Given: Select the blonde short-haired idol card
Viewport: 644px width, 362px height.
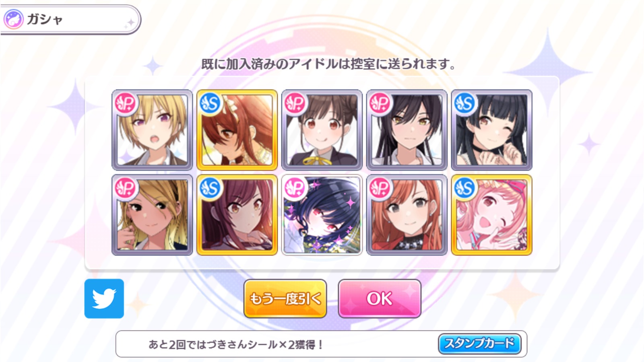Looking at the screenshot, I should pos(152,130).
